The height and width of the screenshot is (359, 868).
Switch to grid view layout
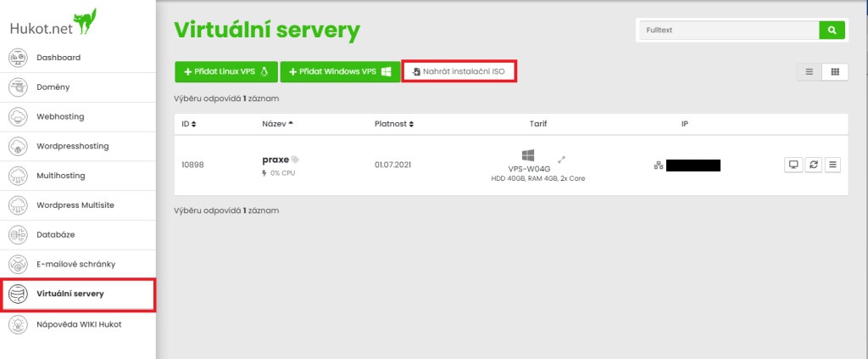point(835,72)
